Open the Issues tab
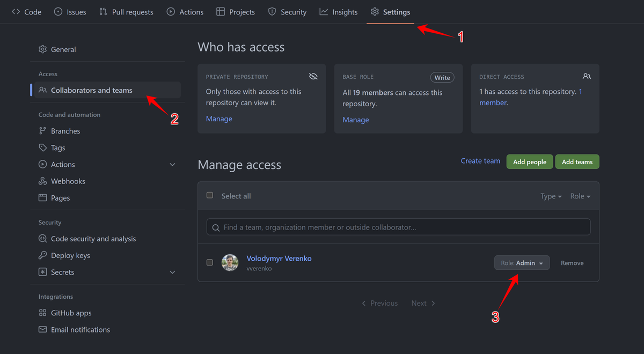Viewport: 644px width, 354px height. point(70,12)
